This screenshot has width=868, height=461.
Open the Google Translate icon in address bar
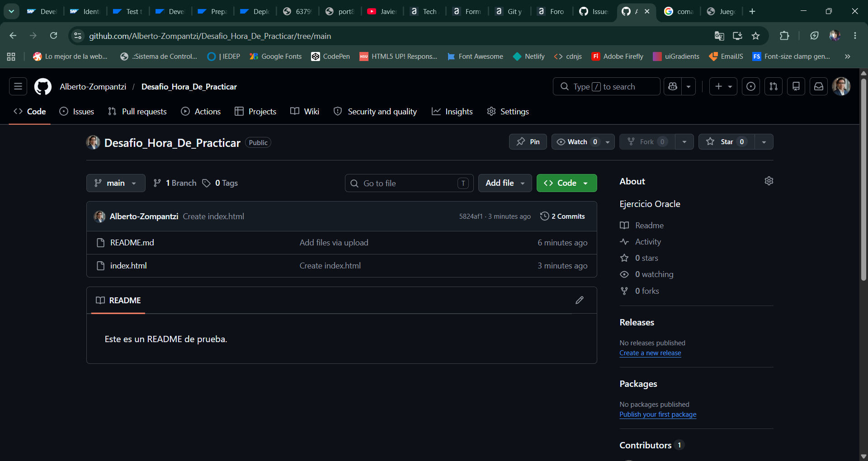(719, 36)
